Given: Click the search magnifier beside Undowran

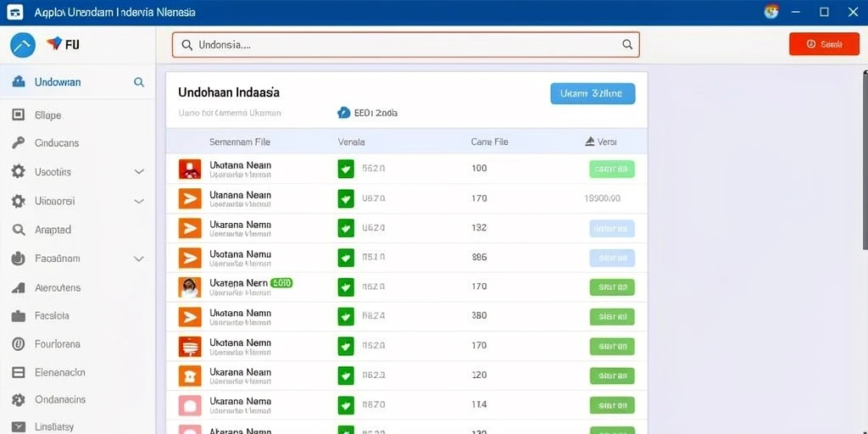Looking at the screenshot, I should tap(139, 82).
